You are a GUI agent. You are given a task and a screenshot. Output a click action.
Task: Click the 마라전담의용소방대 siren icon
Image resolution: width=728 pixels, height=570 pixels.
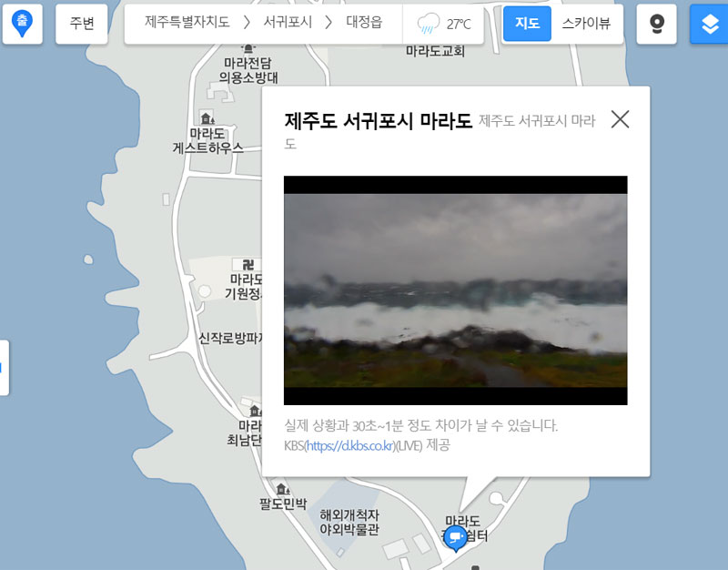tap(248, 48)
